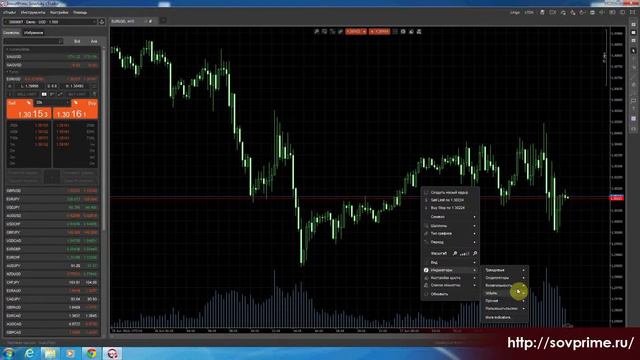Click the orange Sell price button
Viewport: 640px width, 360px height.
click(29, 109)
